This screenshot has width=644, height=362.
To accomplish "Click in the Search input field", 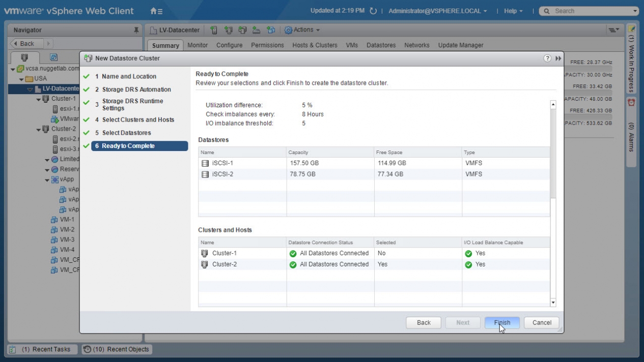I will coord(591,11).
